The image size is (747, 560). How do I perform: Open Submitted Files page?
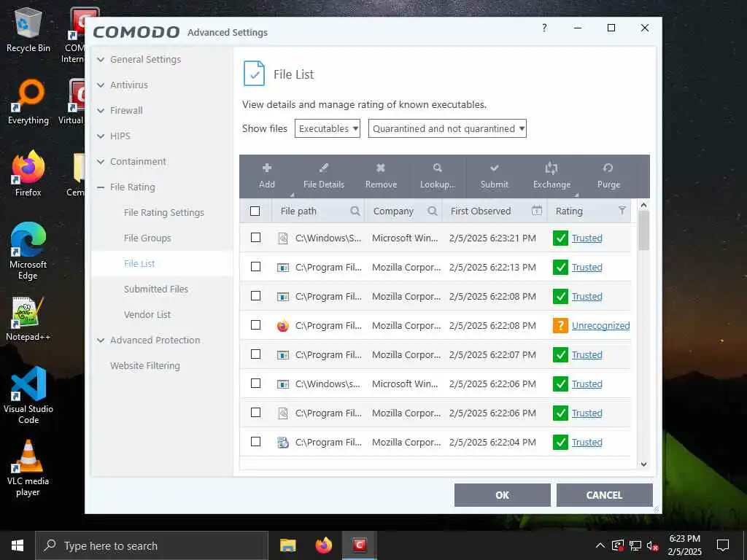pyautogui.click(x=156, y=289)
